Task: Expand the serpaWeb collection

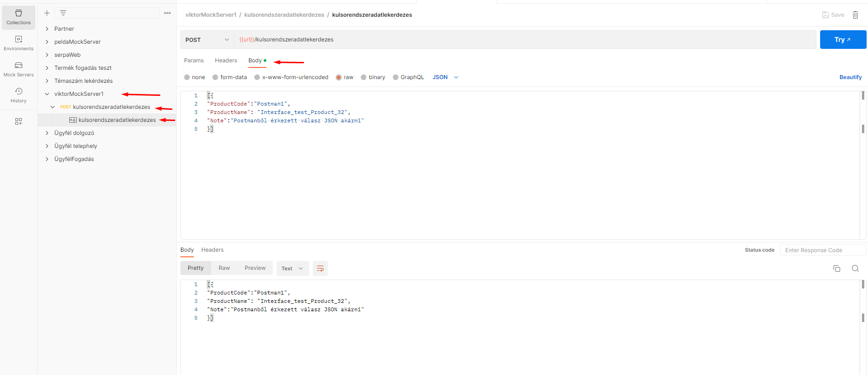Action: pyautogui.click(x=47, y=55)
